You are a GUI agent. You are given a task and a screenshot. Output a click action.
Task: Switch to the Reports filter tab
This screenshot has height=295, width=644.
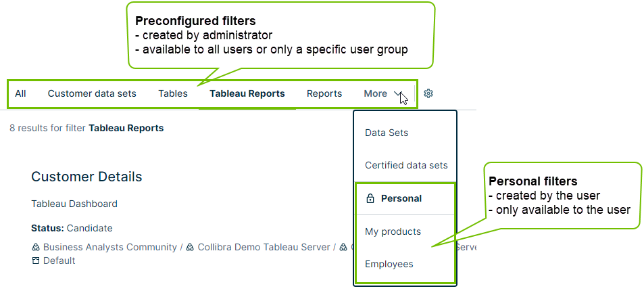pos(324,94)
